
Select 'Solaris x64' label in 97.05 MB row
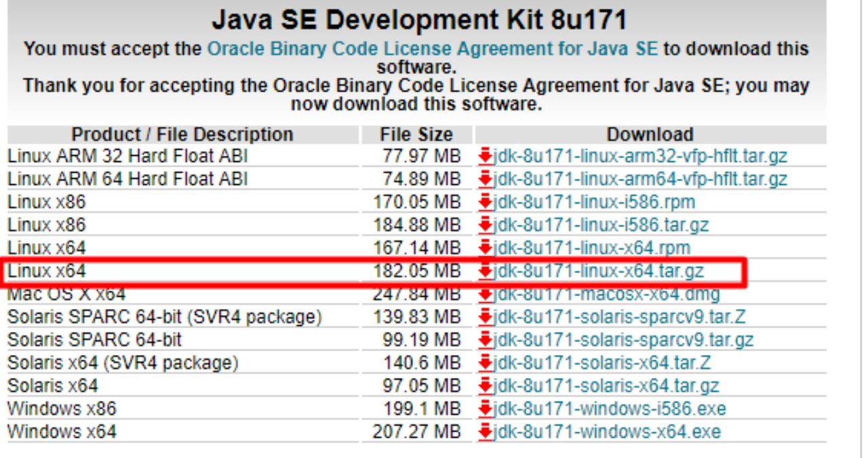53,386
